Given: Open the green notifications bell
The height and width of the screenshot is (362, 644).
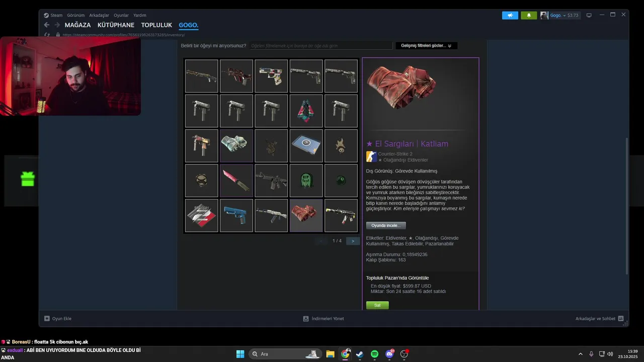Looking at the screenshot, I should coord(528,16).
